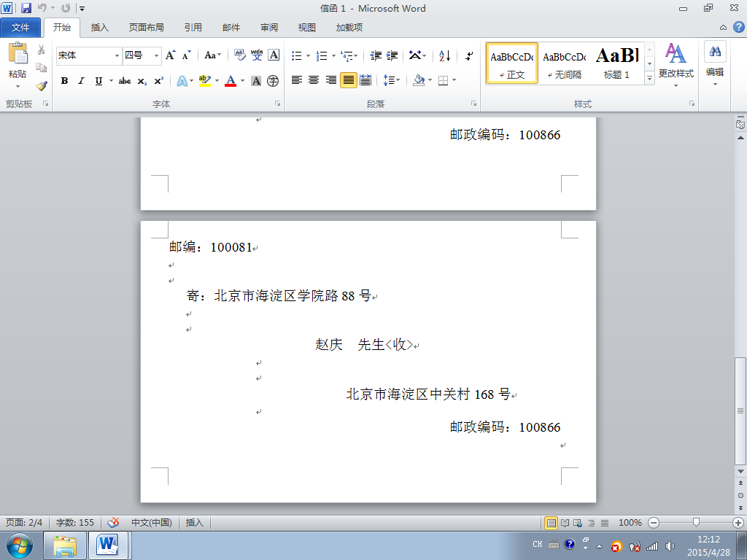
Task: Click the Sort A-Z icon
Action: pos(444,55)
